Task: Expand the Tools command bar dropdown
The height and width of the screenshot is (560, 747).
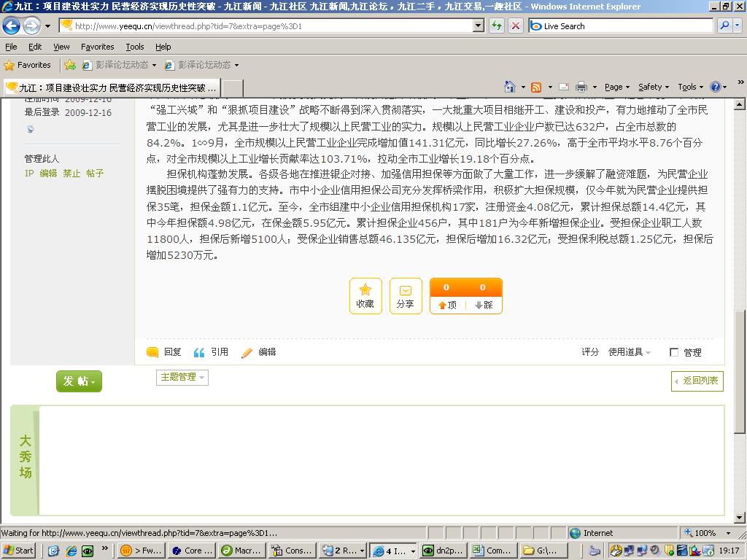Action: coord(690,87)
